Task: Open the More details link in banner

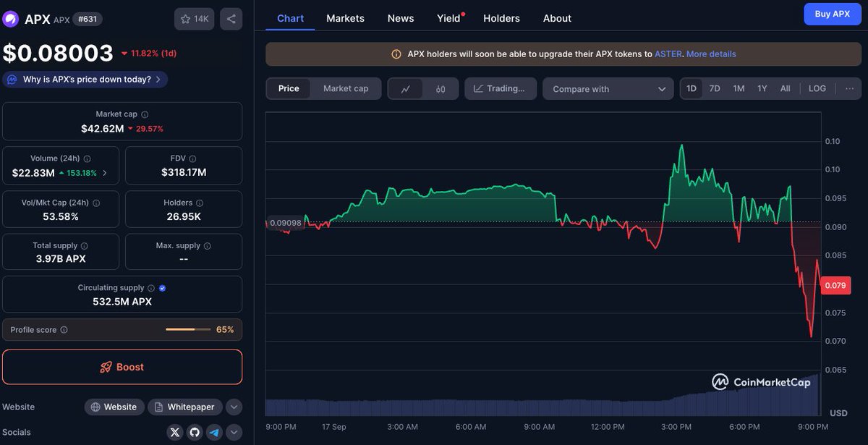Action: (711, 54)
